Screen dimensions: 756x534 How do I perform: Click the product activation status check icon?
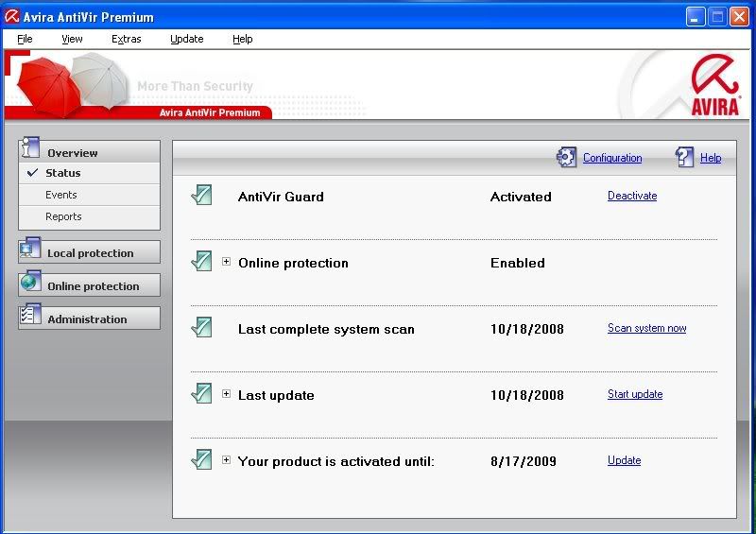pos(201,459)
